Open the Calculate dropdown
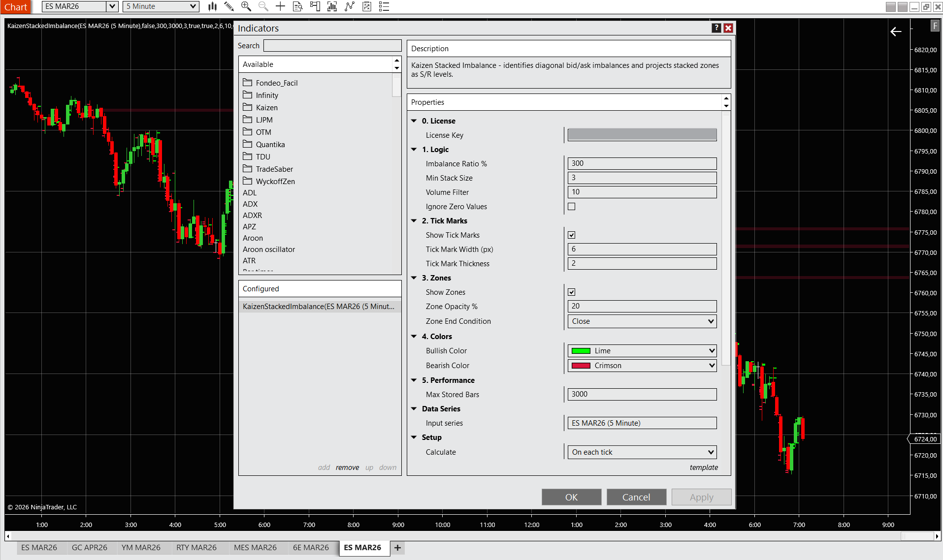The height and width of the screenshot is (560, 943). point(642,452)
